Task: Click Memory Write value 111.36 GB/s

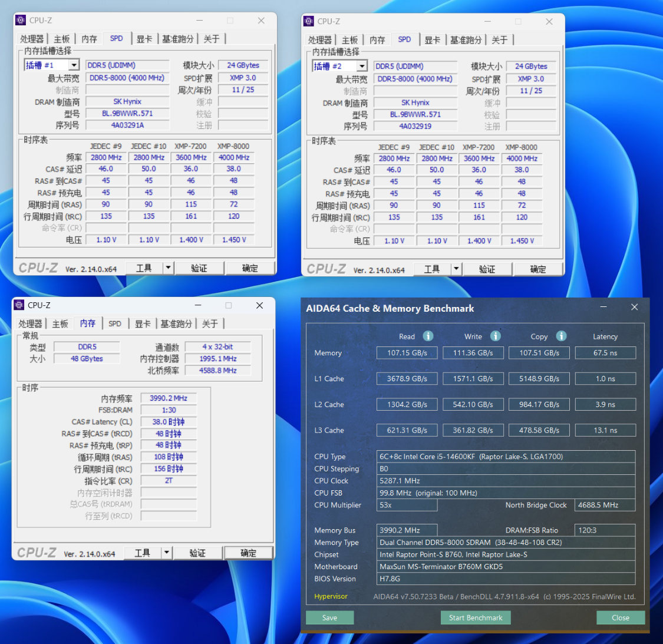Action: [x=473, y=353]
